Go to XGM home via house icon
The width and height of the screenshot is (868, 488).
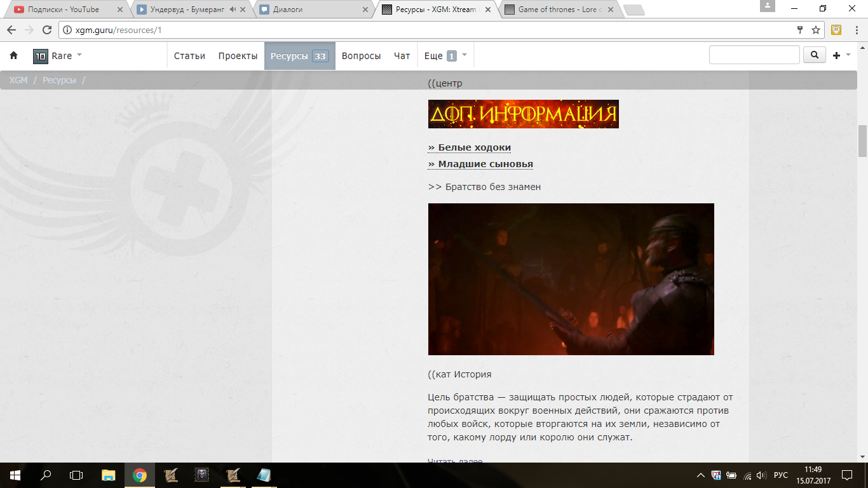tap(14, 56)
